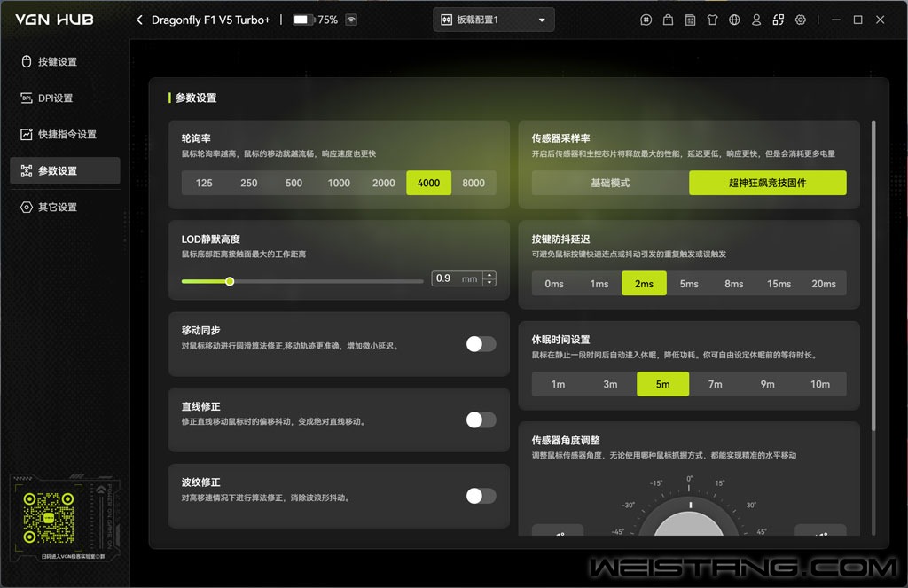Image resolution: width=908 pixels, height=588 pixels.
Task: Toggle the 移动同步 switch
Action: [x=481, y=344]
